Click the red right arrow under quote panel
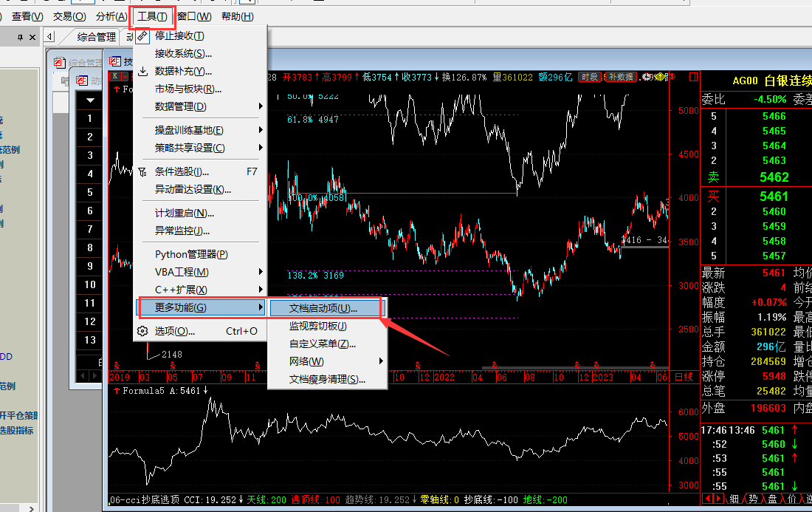The image size is (812, 512). [718, 499]
